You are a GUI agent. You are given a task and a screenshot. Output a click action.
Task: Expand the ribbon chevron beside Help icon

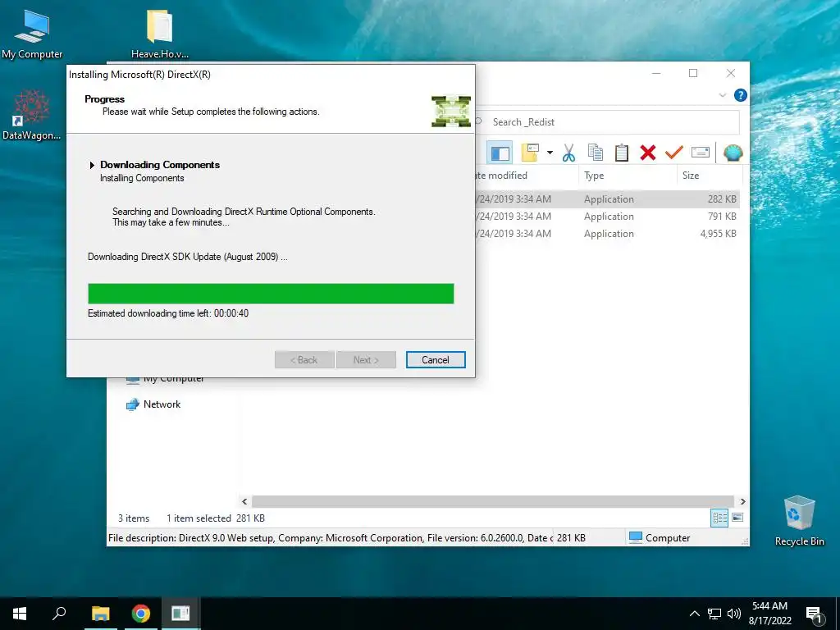(x=723, y=95)
